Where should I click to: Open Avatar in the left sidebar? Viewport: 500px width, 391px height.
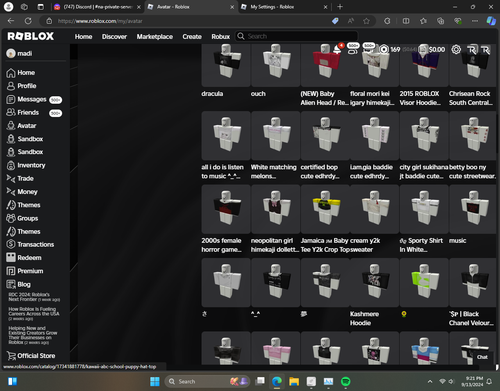point(21,126)
